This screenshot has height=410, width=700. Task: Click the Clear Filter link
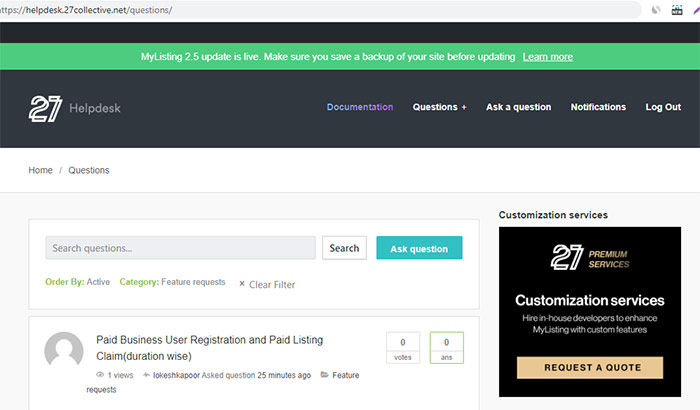(267, 284)
